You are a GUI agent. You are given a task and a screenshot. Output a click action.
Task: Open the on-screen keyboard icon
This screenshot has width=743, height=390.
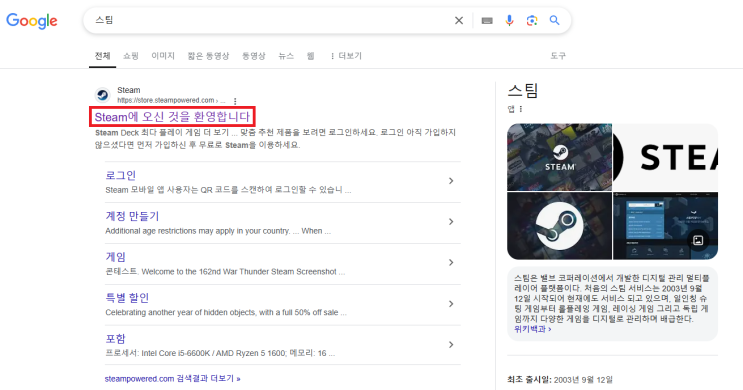[487, 20]
